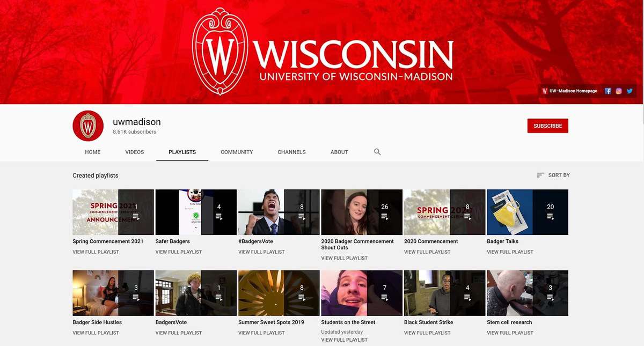Click VIEW FULL PLAYLIST under Badger Side Hustles
This screenshot has height=346, width=644.
[x=96, y=333]
